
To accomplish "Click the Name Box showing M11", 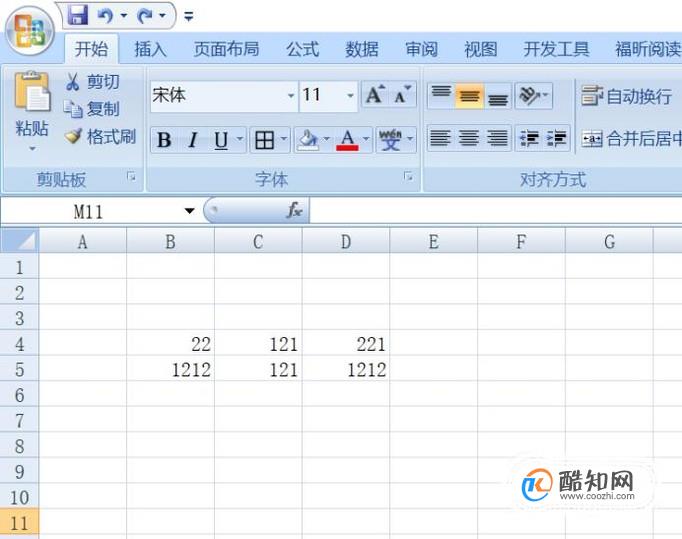I will pyautogui.click(x=89, y=212).
